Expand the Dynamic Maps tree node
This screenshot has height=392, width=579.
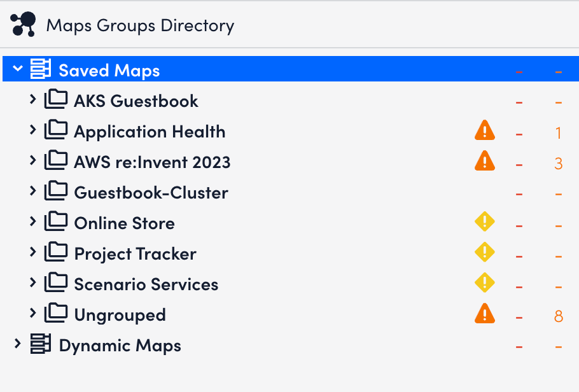pyautogui.click(x=17, y=344)
